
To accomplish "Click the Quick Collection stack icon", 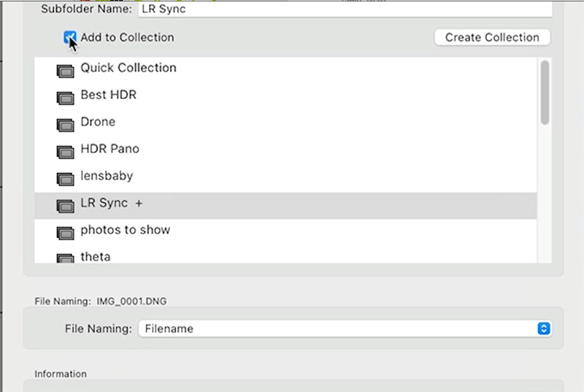I will click(x=65, y=71).
